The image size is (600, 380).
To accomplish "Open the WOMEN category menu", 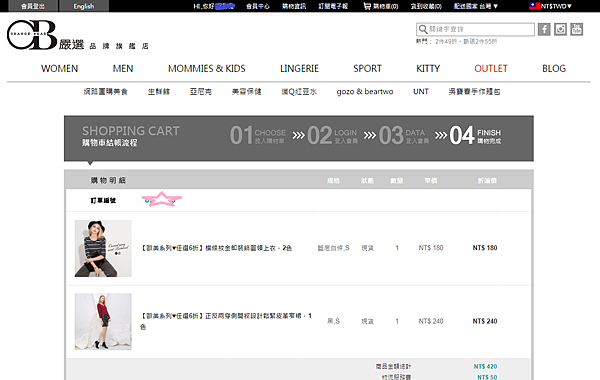I will (x=59, y=68).
